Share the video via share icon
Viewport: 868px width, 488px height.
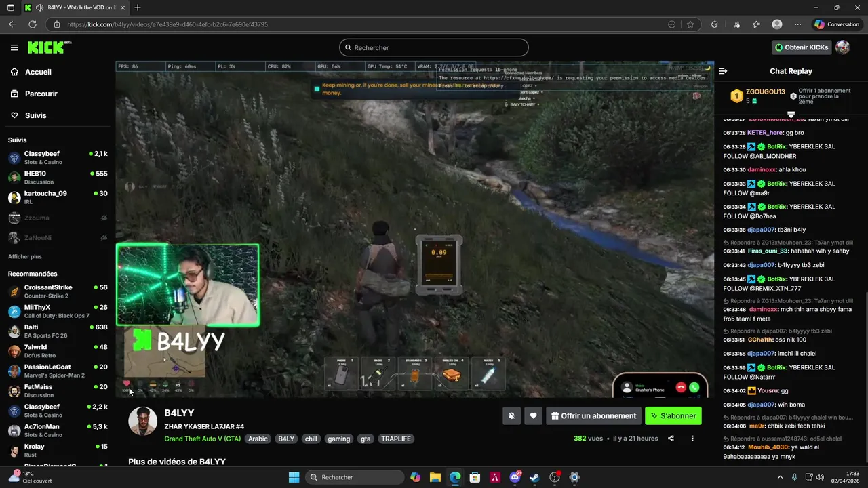(671, 439)
